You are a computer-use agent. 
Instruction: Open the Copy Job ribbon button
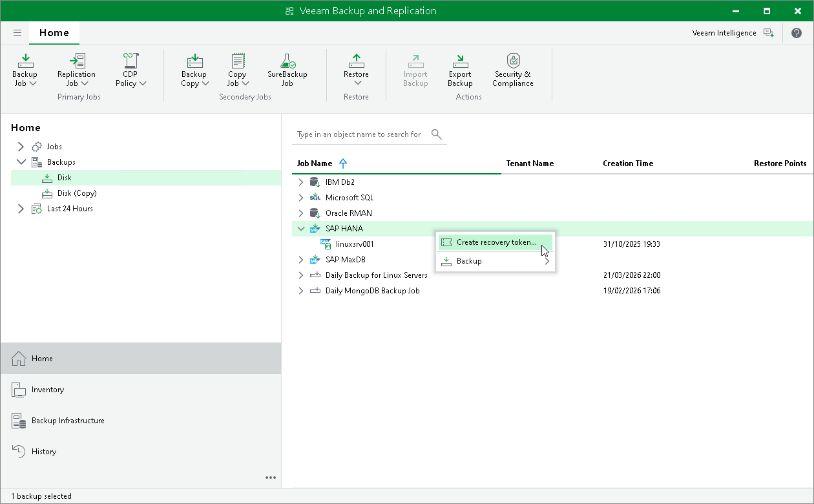click(x=238, y=70)
